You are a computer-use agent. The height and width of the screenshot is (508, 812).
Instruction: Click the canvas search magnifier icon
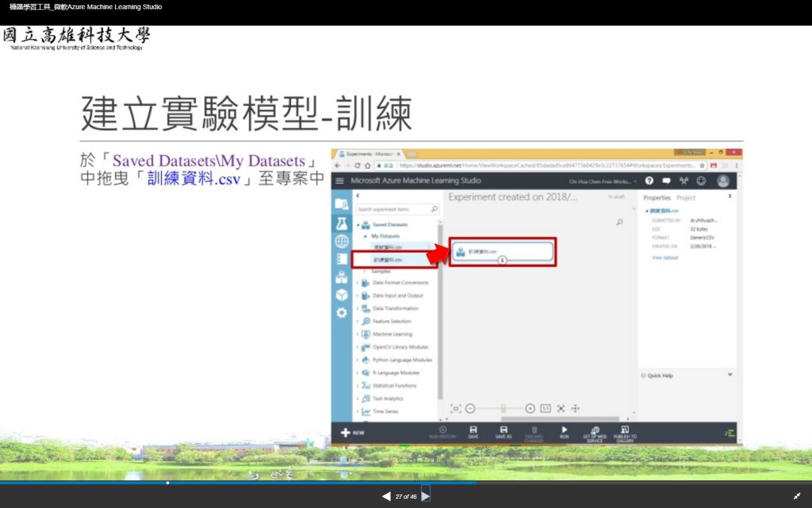click(x=620, y=222)
